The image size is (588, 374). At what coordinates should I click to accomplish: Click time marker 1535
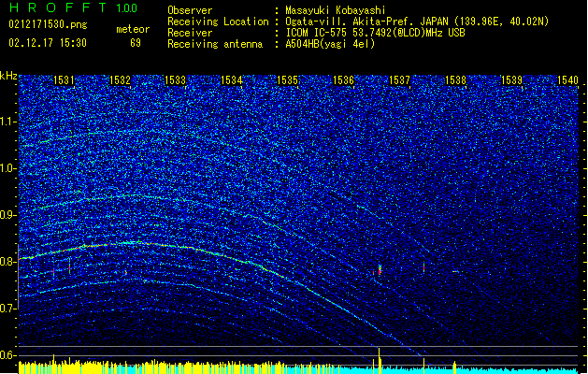click(287, 80)
